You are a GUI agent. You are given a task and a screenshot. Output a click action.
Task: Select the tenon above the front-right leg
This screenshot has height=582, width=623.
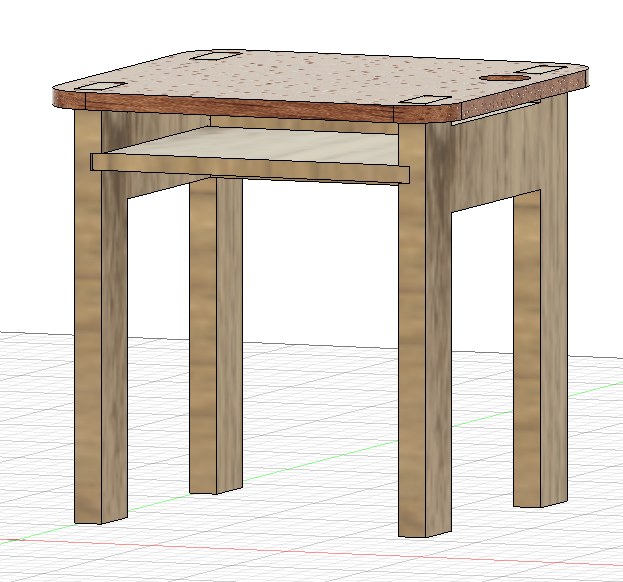coord(425,99)
